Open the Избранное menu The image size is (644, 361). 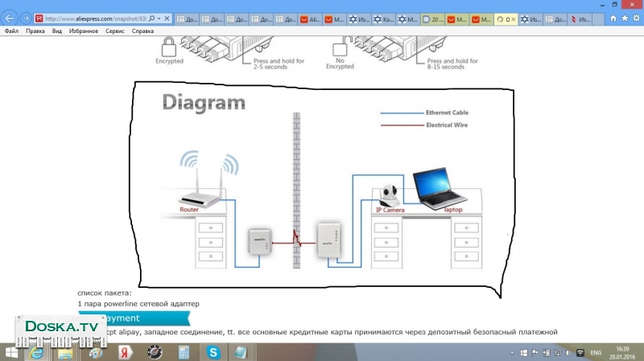(x=85, y=31)
